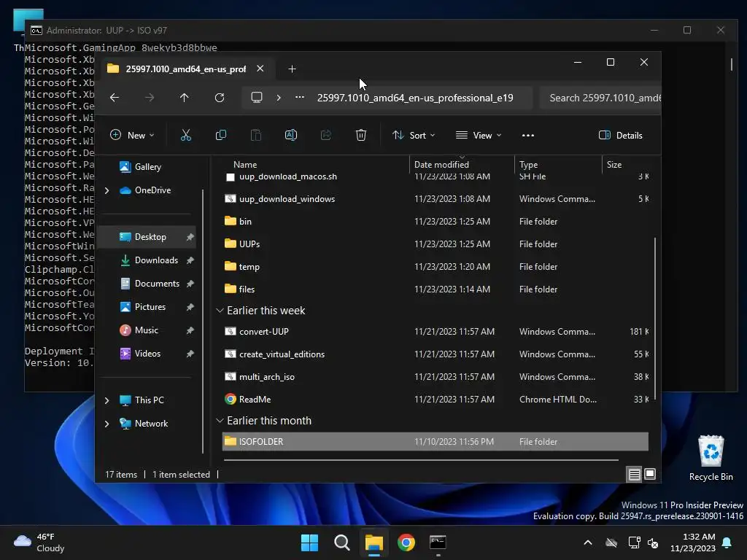
Task: Click the Search 25997.1010_amd64 box
Action: click(600, 98)
